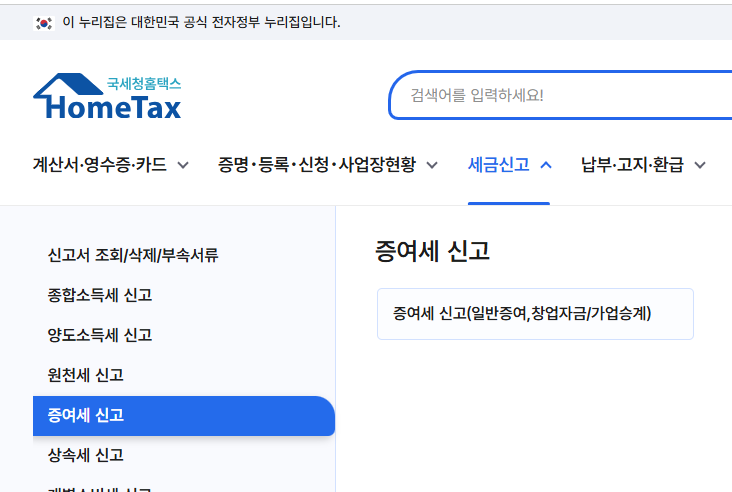
Task: Click the search input field
Action: pos(560,95)
